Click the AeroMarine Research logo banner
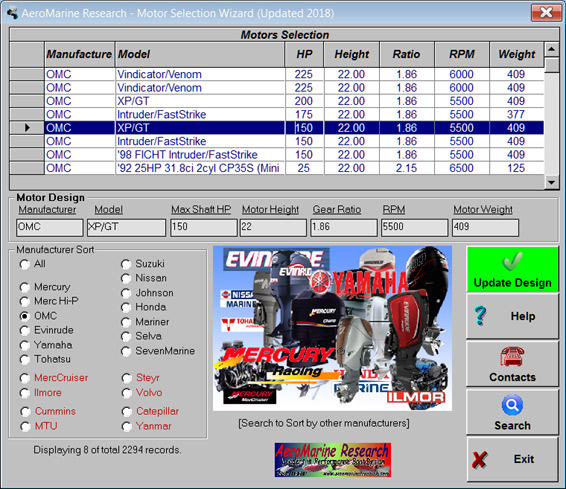Viewport: 566px width, 489px height. point(333,460)
